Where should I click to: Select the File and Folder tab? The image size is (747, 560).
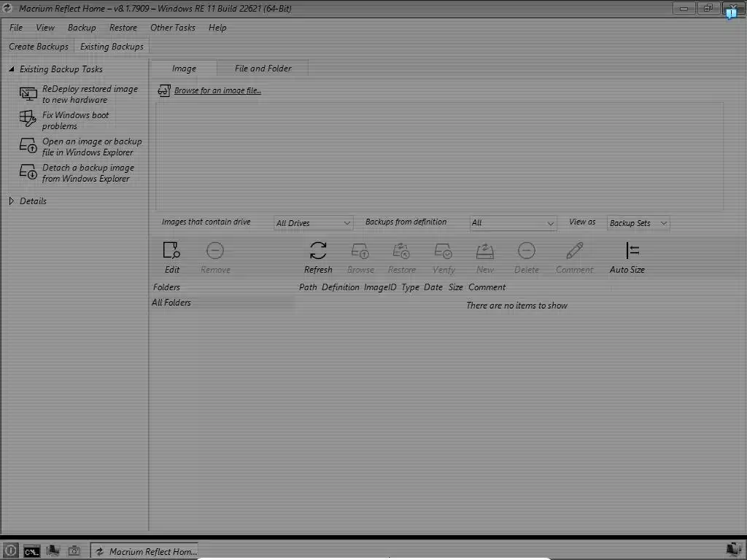(263, 69)
